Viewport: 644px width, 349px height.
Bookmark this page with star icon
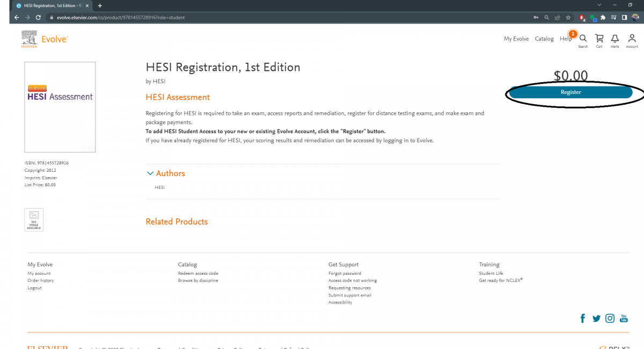[x=568, y=17]
